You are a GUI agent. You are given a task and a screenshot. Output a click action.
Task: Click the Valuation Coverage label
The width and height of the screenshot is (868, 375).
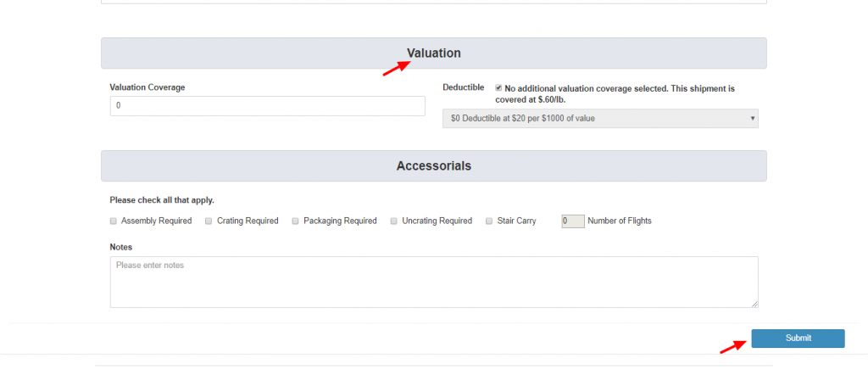click(x=147, y=87)
